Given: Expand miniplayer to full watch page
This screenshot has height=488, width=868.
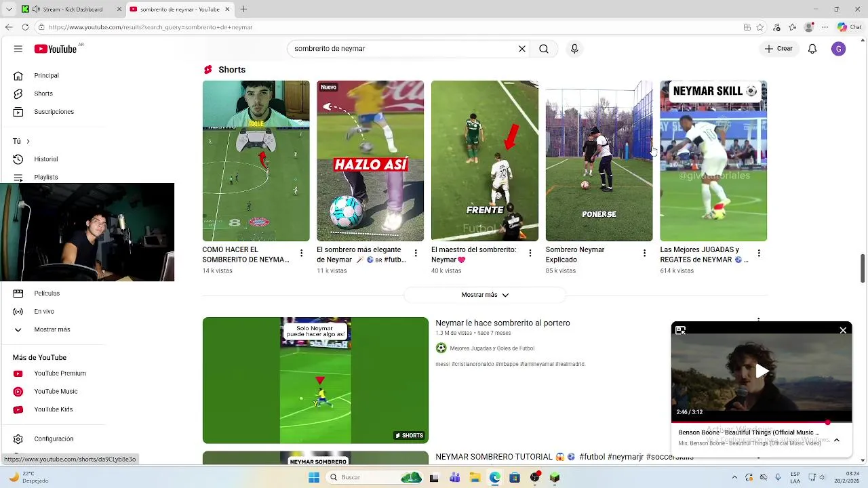Looking at the screenshot, I should (x=680, y=330).
